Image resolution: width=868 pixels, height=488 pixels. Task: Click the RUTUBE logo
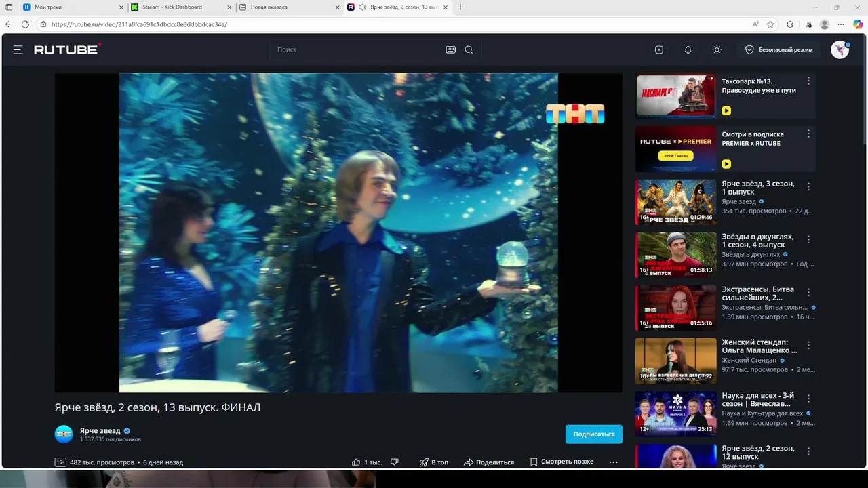tap(68, 49)
